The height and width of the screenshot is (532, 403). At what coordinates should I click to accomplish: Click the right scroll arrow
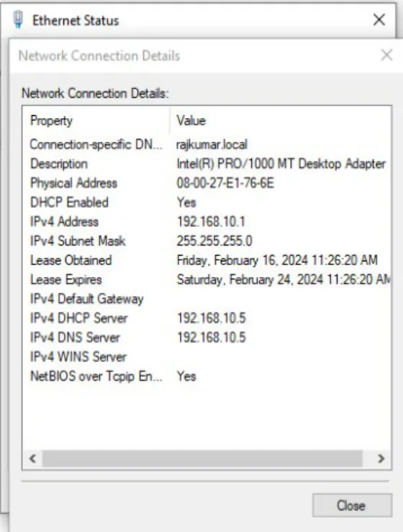click(x=381, y=459)
